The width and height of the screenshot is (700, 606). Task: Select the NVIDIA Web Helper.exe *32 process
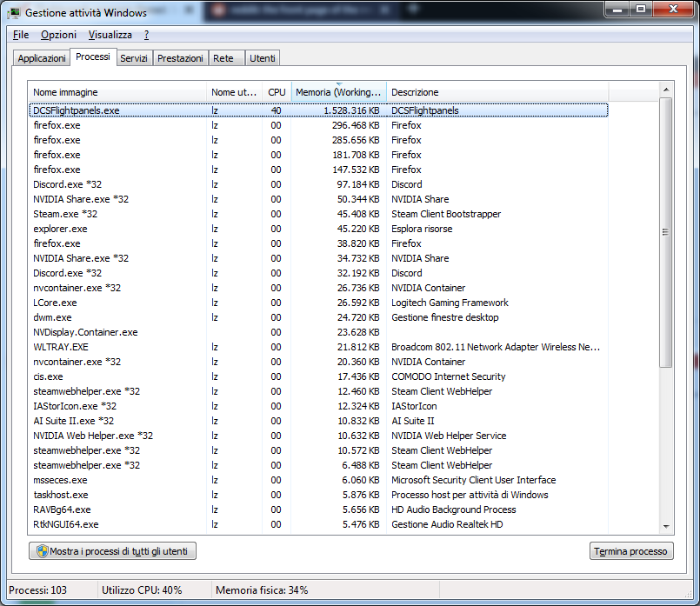coord(318,436)
